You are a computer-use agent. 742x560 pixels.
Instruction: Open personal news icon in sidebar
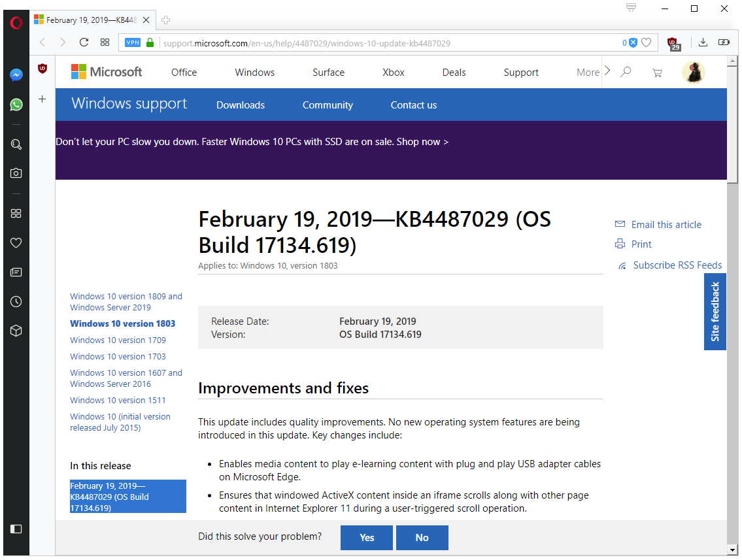click(x=16, y=272)
